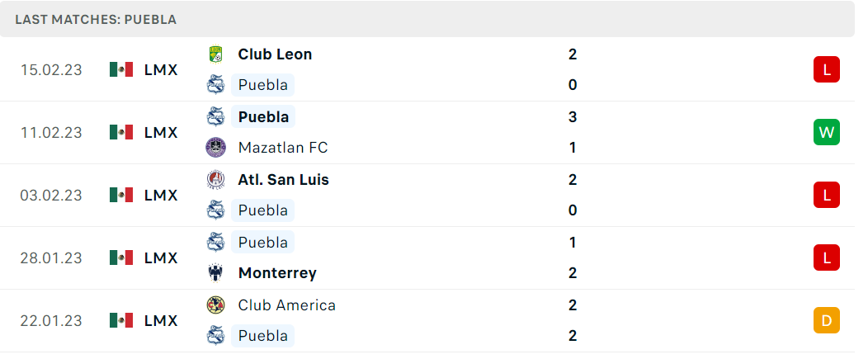Click L badge for Monterrey match
The image size is (868, 359).
pos(827,257)
